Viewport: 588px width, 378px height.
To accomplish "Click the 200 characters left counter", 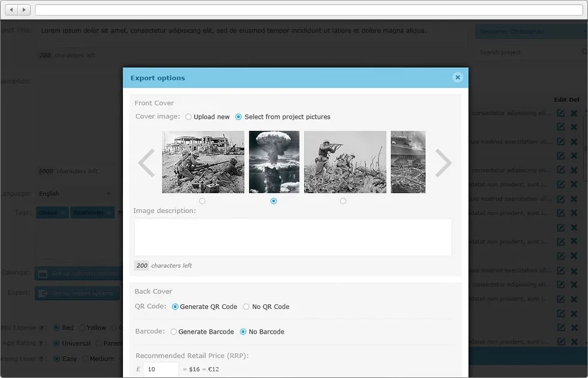I will click(x=163, y=265).
